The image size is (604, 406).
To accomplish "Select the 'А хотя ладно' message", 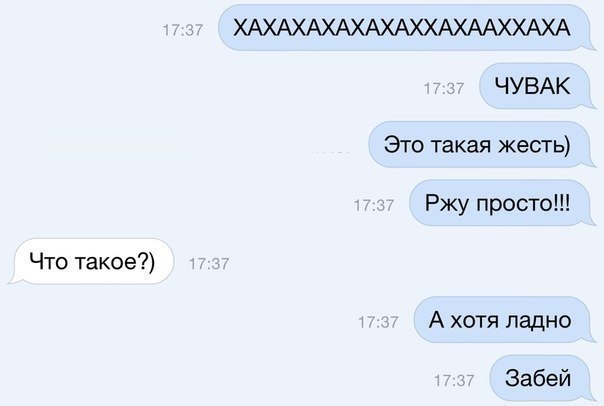I will click(504, 320).
